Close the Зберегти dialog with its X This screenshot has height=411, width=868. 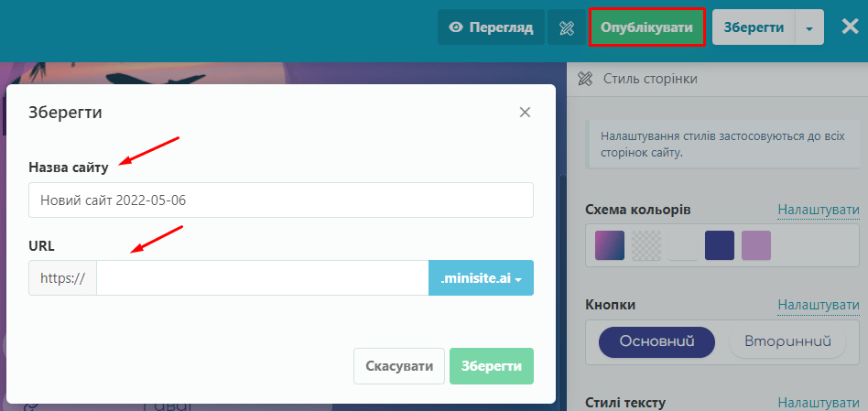[x=525, y=113]
